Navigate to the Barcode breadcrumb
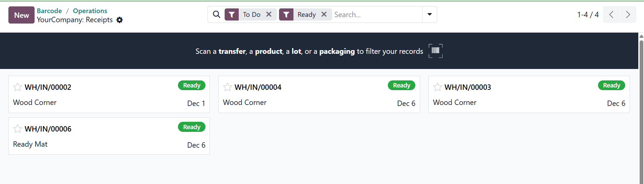This screenshot has height=184, width=644. coord(49,11)
